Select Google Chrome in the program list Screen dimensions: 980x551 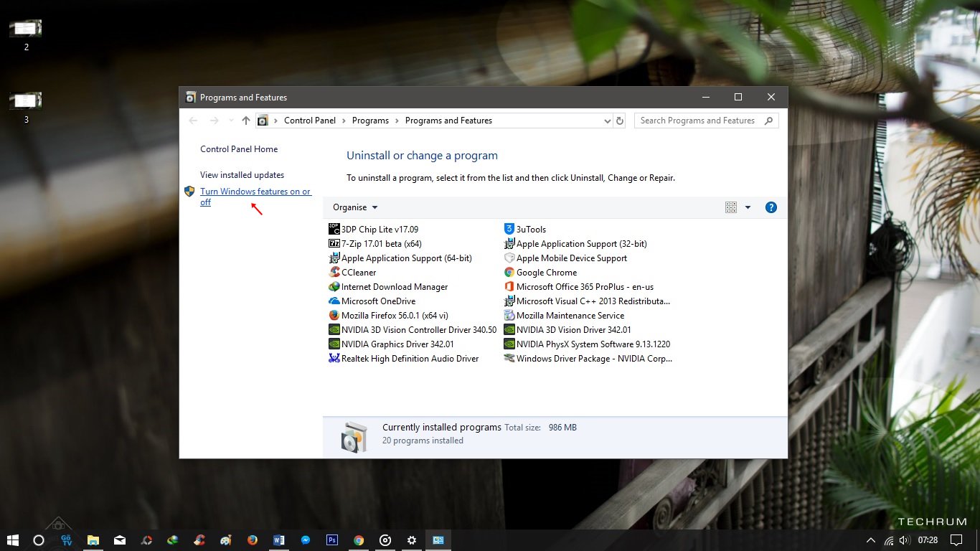pyautogui.click(x=540, y=273)
